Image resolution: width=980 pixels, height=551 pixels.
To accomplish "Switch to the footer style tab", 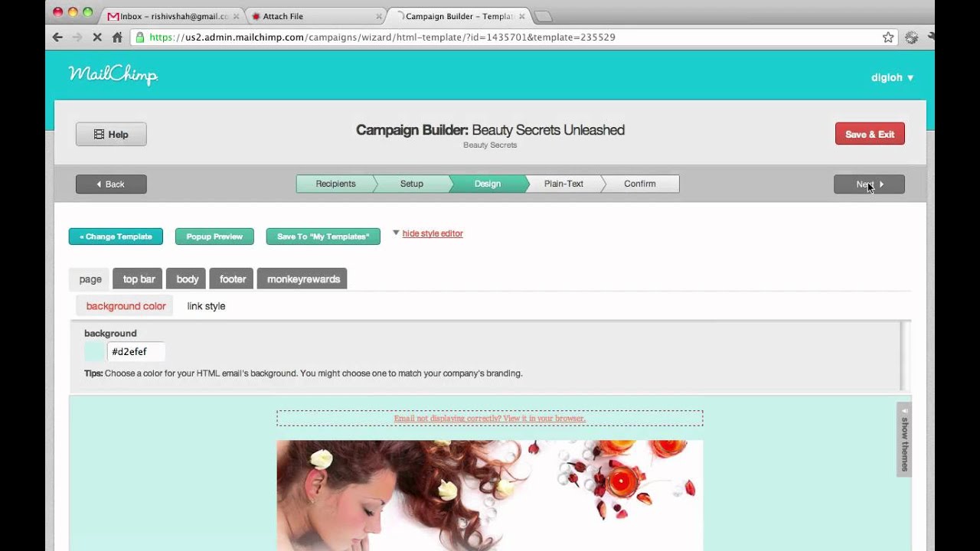I will pyautogui.click(x=233, y=279).
